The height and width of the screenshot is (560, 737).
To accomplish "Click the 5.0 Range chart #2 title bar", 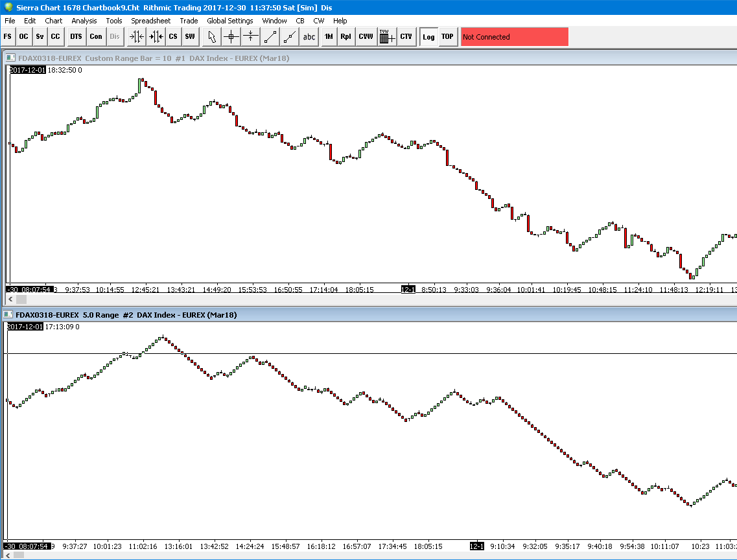I will 369,315.
